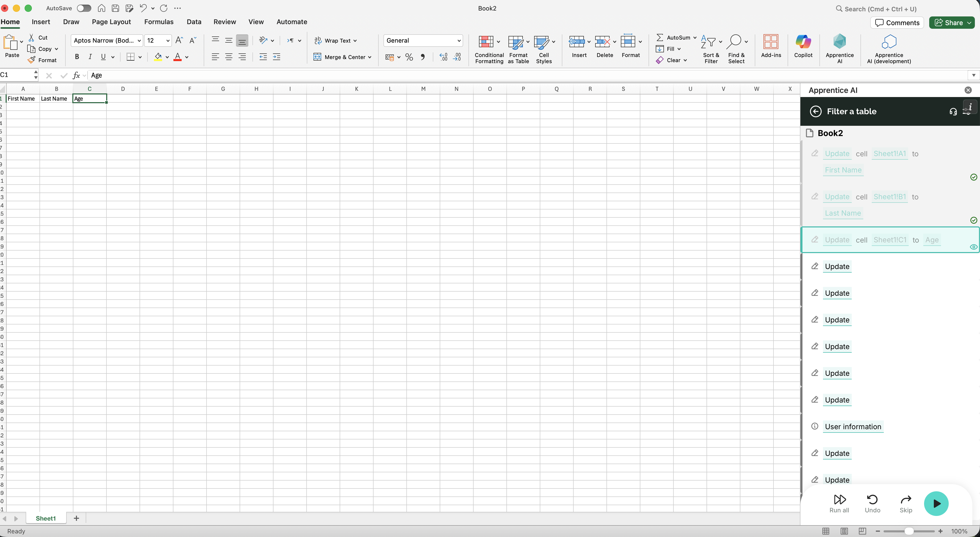This screenshot has width=980, height=537.
Task: Apply italic formatting
Action: (x=90, y=57)
